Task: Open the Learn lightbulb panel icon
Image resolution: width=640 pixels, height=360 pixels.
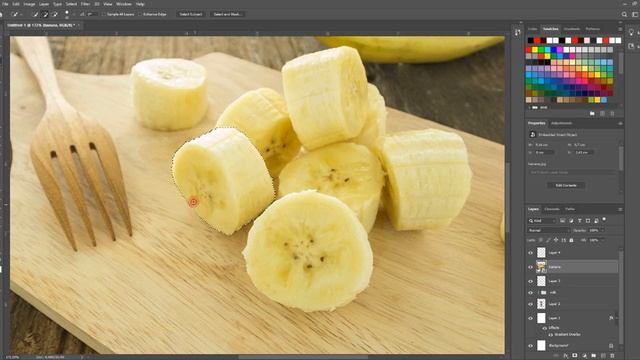Action: [x=631, y=32]
